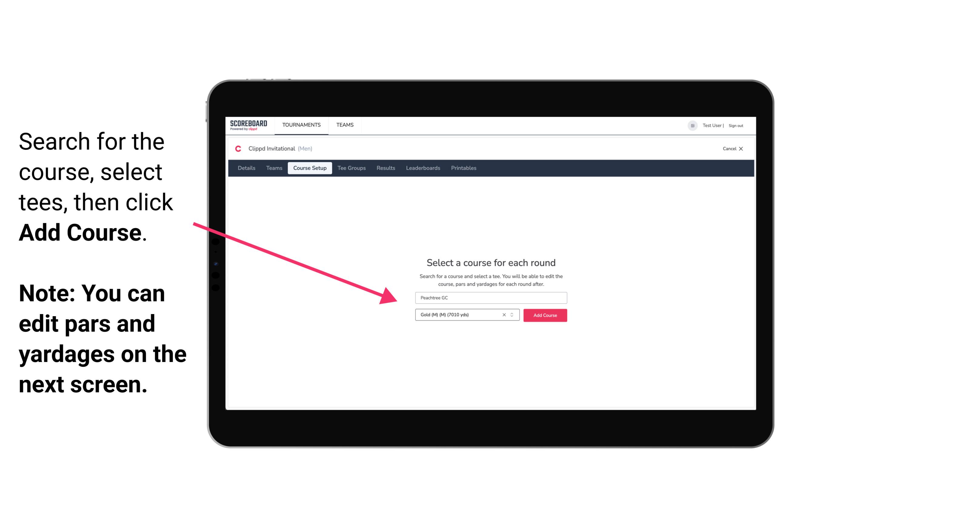Click the Peachtree GC search input field

[x=491, y=297]
